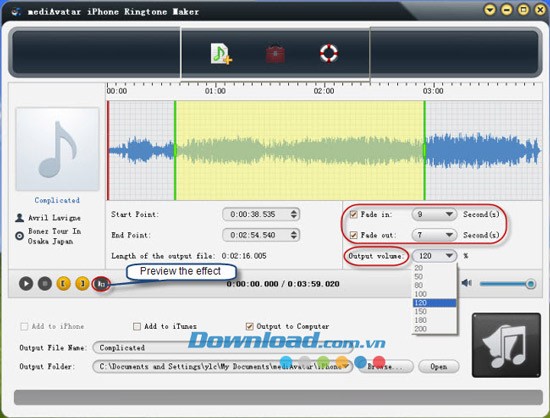Click the Output File Name field

point(223,348)
